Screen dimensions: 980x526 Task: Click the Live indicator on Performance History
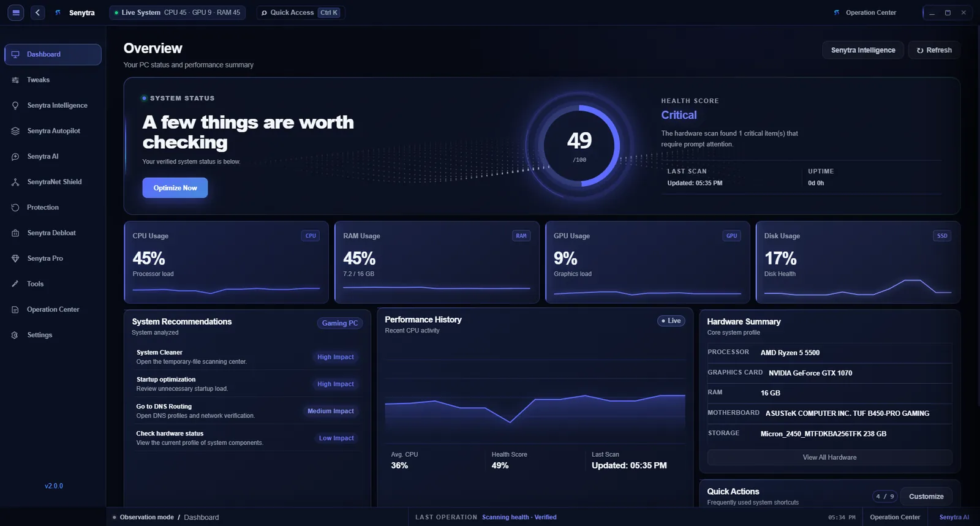click(x=671, y=321)
